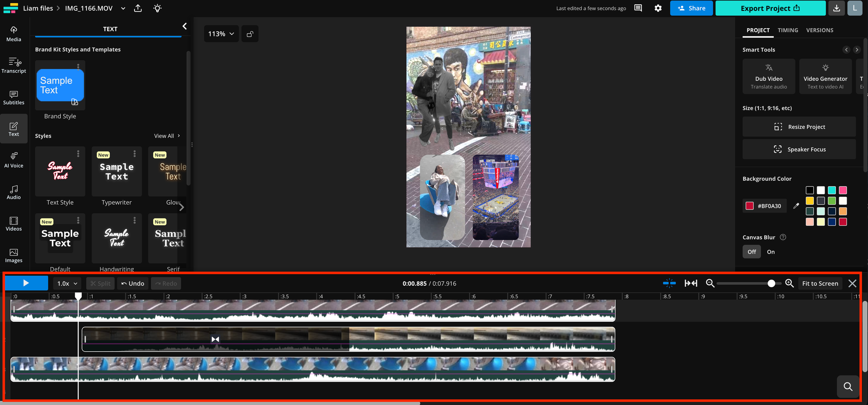Open the Audio sidebar panel
868x405 pixels.
[13, 192]
